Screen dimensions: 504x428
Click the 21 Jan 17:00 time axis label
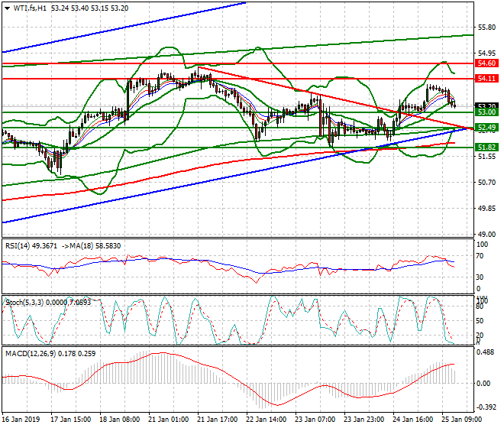[218, 420]
